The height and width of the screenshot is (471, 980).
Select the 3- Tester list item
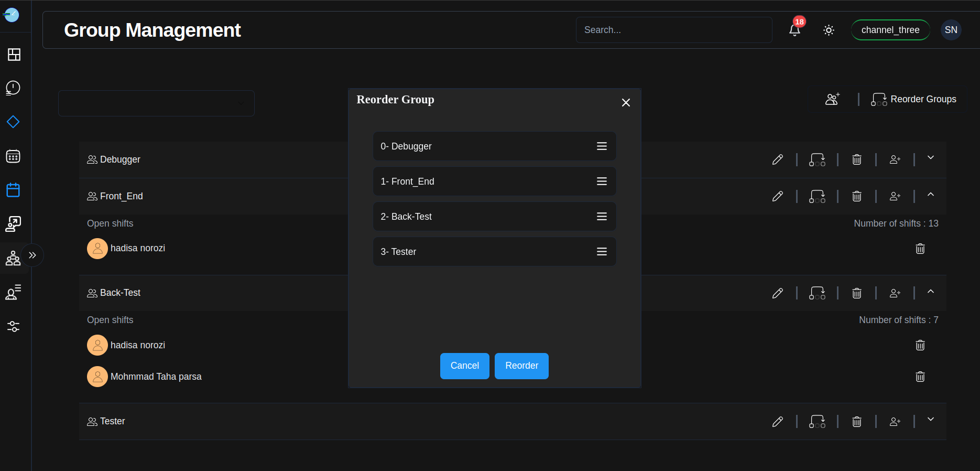494,252
